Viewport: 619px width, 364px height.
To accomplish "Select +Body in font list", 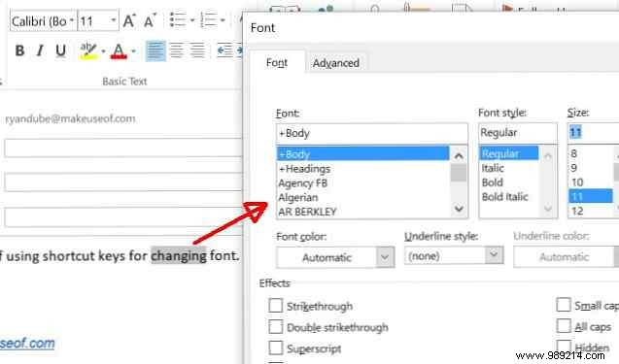I will 362,153.
